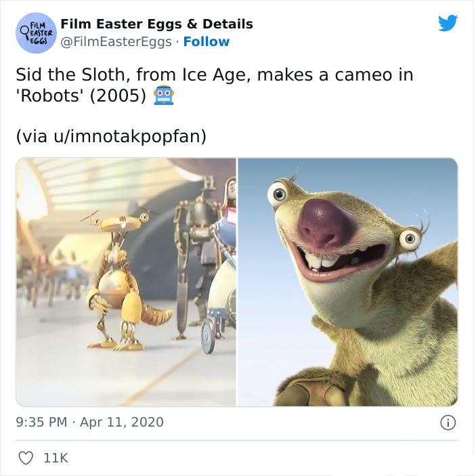The image size is (474, 476).
Task: Open the Sid the Sloth image
Action: click(347, 282)
